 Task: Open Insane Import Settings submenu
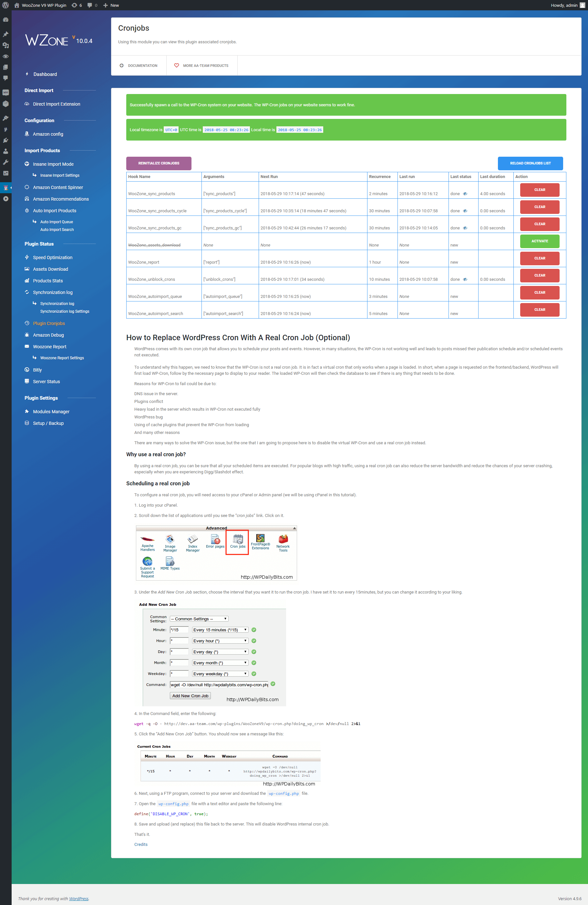coord(60,175)
